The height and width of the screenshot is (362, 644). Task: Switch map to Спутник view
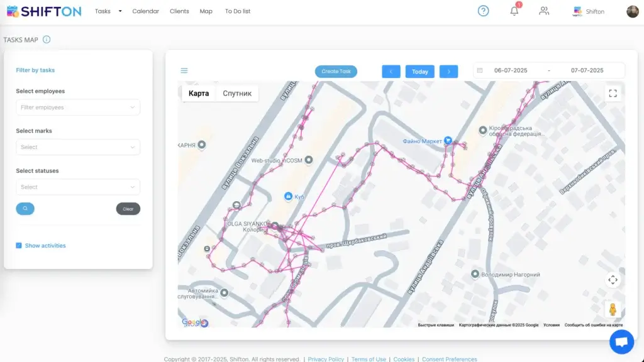pos(237,94)
